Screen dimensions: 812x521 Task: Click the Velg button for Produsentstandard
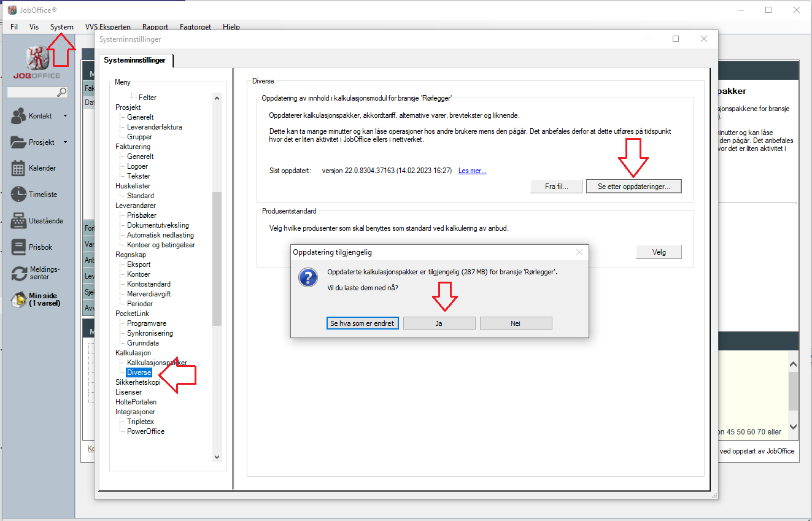point(659,252)
